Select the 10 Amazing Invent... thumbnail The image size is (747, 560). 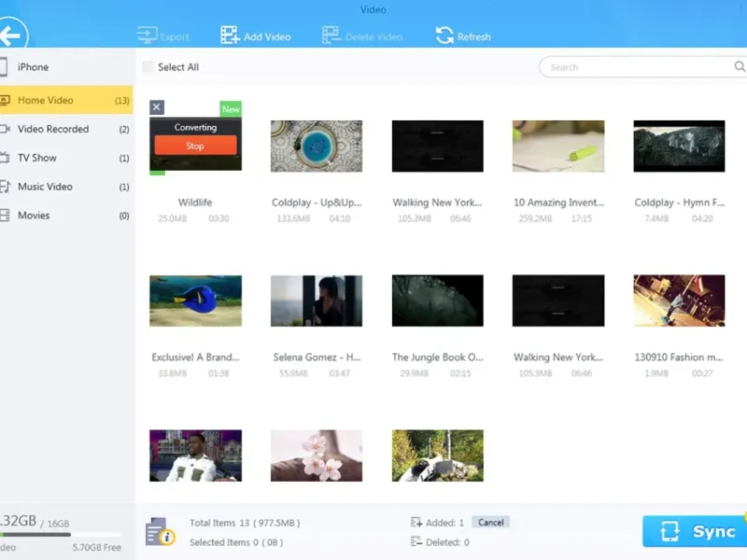(558, 146)
